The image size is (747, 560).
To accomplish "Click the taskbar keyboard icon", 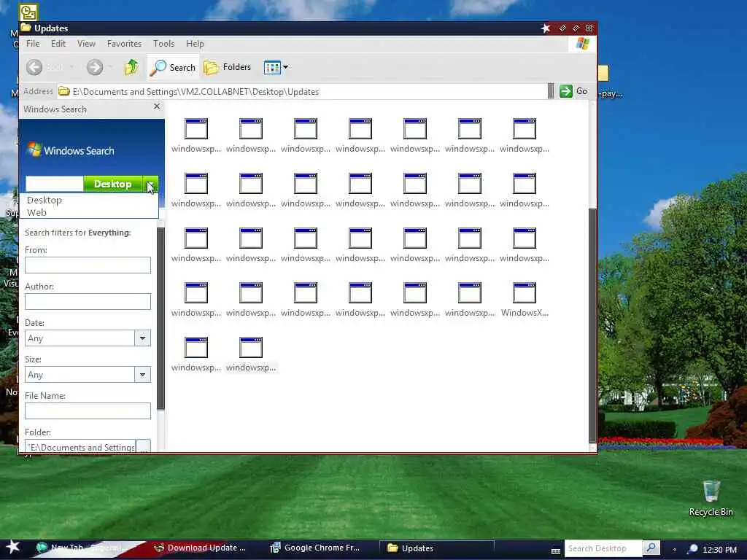I will [555, 551].
